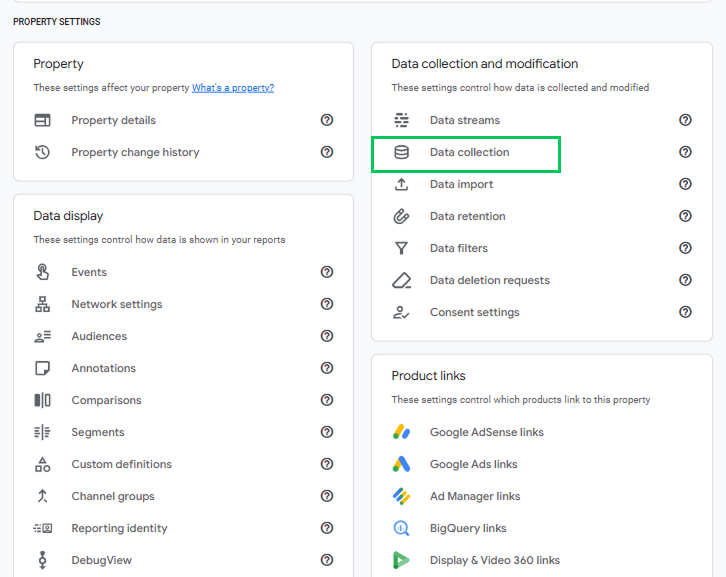
Task: Click the Data deletion requests eraser icon
Action: tap(401, 280)
